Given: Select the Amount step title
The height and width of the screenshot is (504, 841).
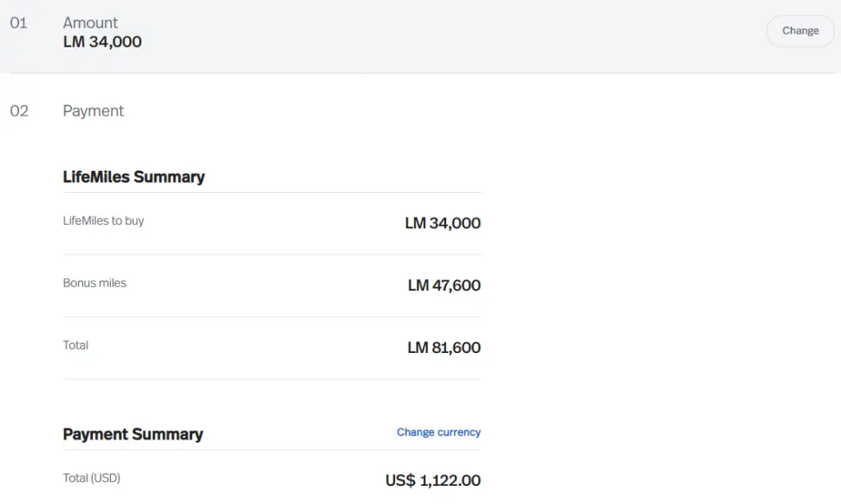Looking at the screenshot, I should (x=90, y=23).
